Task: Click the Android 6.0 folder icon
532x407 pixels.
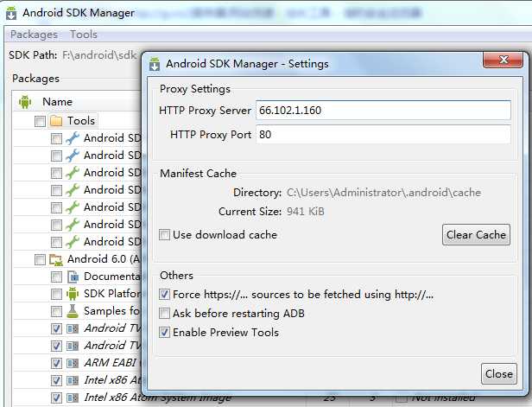Action: pyautogui.click(x=56, y=259)
